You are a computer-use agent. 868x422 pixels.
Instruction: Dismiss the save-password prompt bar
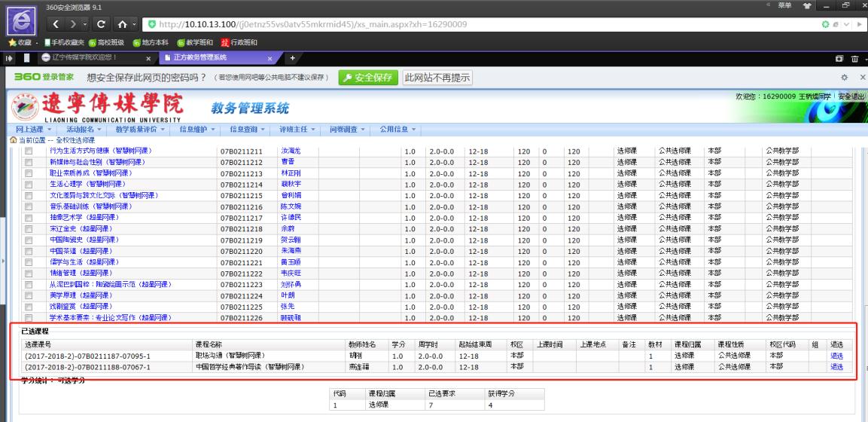point(863,78)
